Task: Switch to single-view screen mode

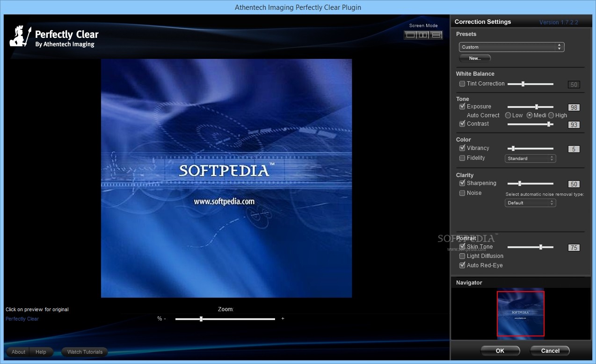Action: [x=410, y=35]
